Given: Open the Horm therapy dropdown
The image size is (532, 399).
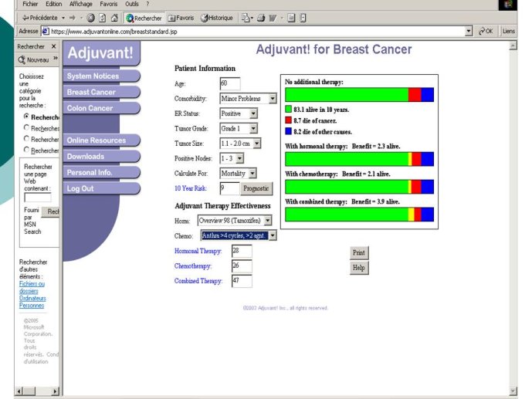Looking at the screenshot, I should coord(235,221).
